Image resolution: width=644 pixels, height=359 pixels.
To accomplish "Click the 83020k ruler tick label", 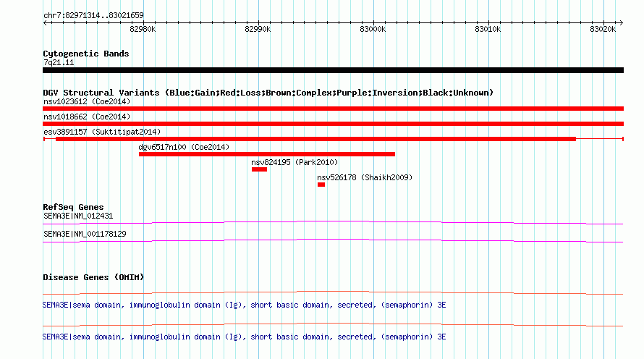I will (603, 29).
